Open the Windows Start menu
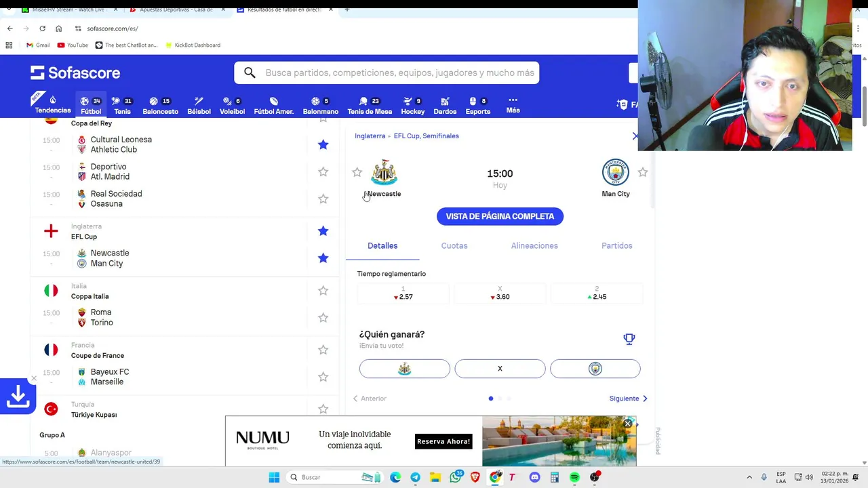The width and height of the screenshot is (868, 488). 274,477
